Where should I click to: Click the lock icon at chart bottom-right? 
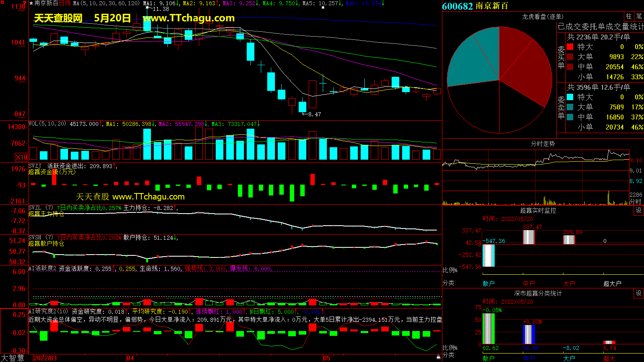[438, 357]
